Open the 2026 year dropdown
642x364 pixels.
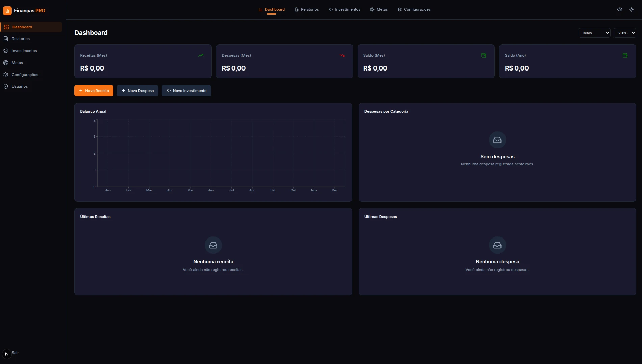625,33
